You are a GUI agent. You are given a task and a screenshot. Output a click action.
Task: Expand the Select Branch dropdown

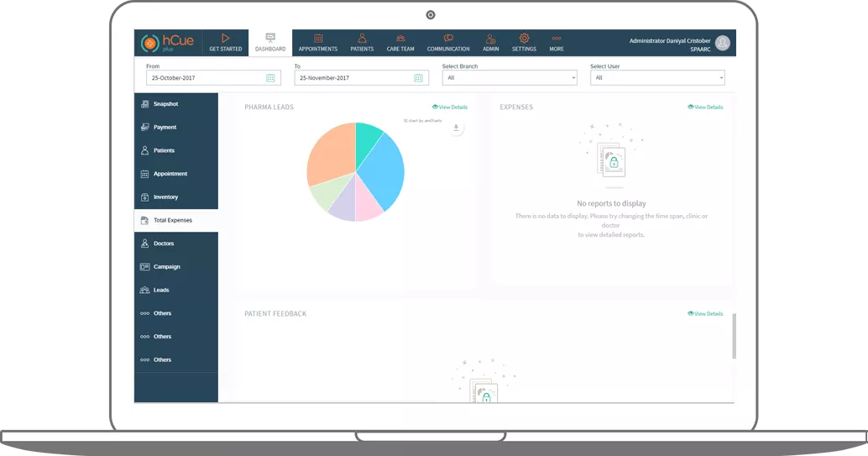click(x=510, y=77)
